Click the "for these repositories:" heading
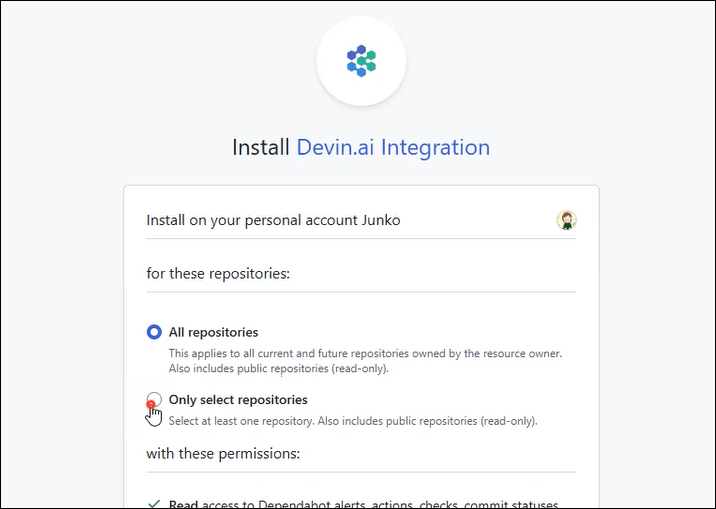 218,273
